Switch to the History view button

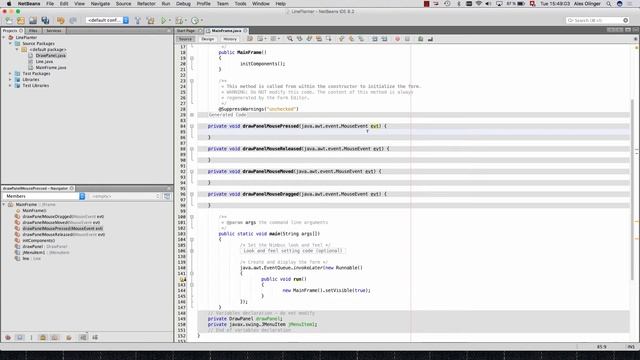point(230,39)
